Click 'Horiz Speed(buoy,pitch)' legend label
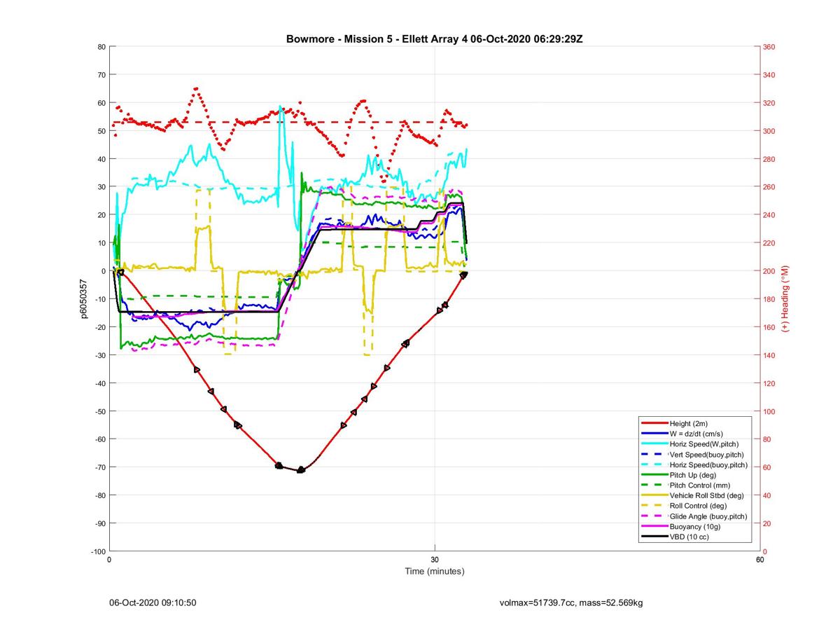840x620 pixels. (708, 464)
